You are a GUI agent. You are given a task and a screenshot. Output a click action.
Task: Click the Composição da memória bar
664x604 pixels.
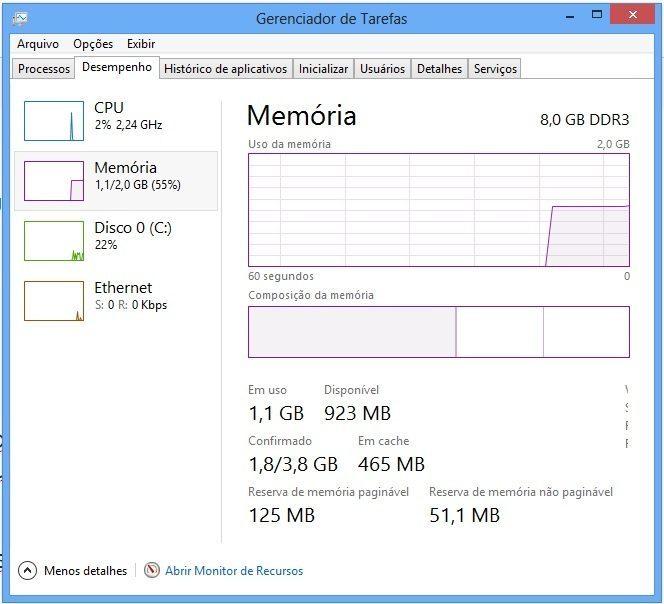click(438, 331)
